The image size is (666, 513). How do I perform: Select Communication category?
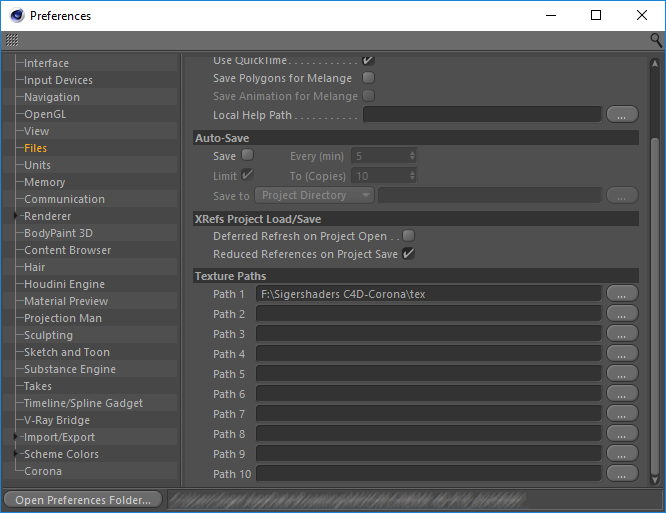tap(64, 199)
